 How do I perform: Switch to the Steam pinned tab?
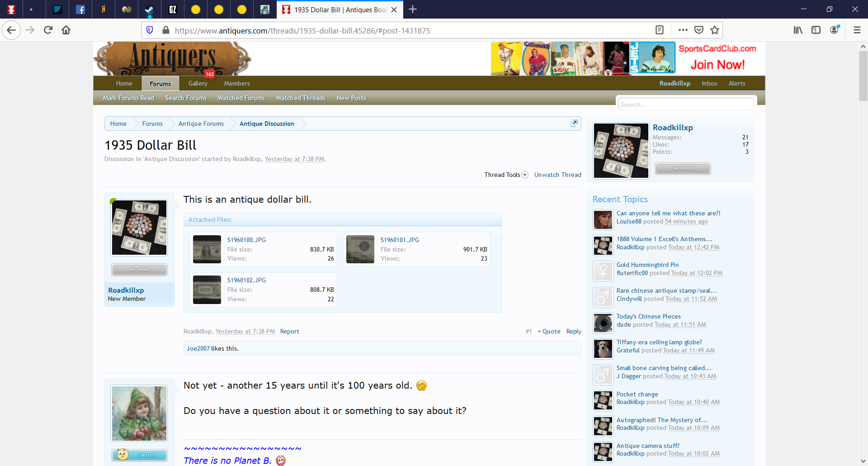click(x=149, y=10)
